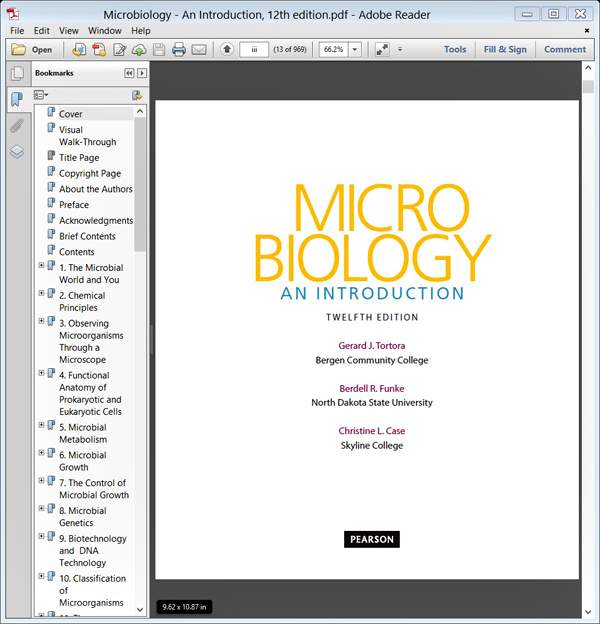The height and width of the screenshot is (624, 600).
Task: Show Page Thumbnails panel icon
Action: pos(17,73)
